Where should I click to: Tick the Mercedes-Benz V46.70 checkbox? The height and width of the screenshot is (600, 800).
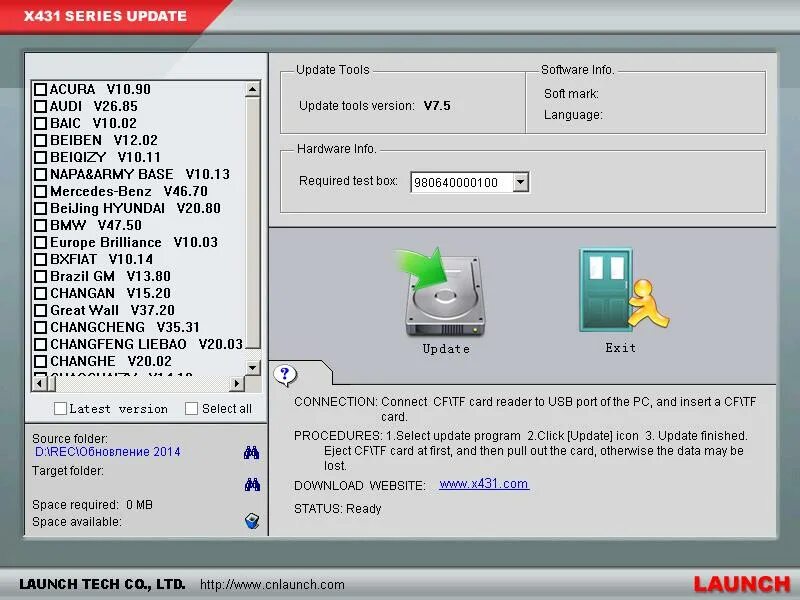[x=40, y=191]
